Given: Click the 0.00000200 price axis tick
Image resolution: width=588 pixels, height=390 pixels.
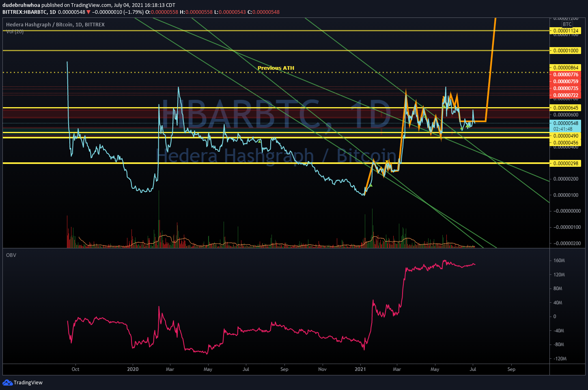Looking at the screenshot, I should coord(566,179).
